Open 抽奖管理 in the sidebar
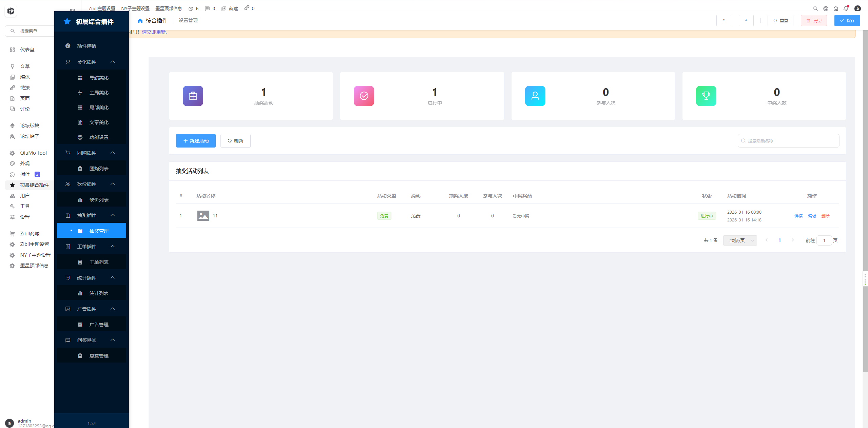 (x=98, y=231)
